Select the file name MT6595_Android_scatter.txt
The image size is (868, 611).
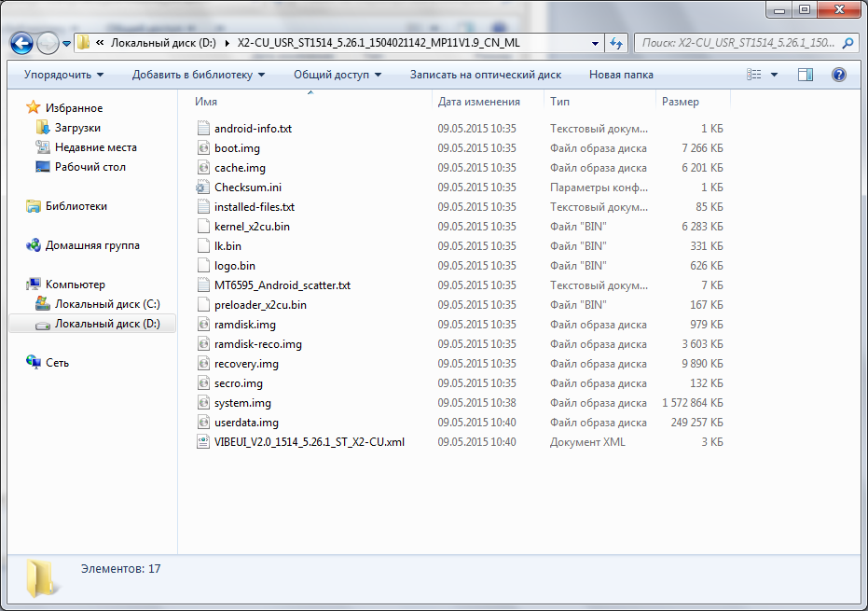tap(282, 285)
